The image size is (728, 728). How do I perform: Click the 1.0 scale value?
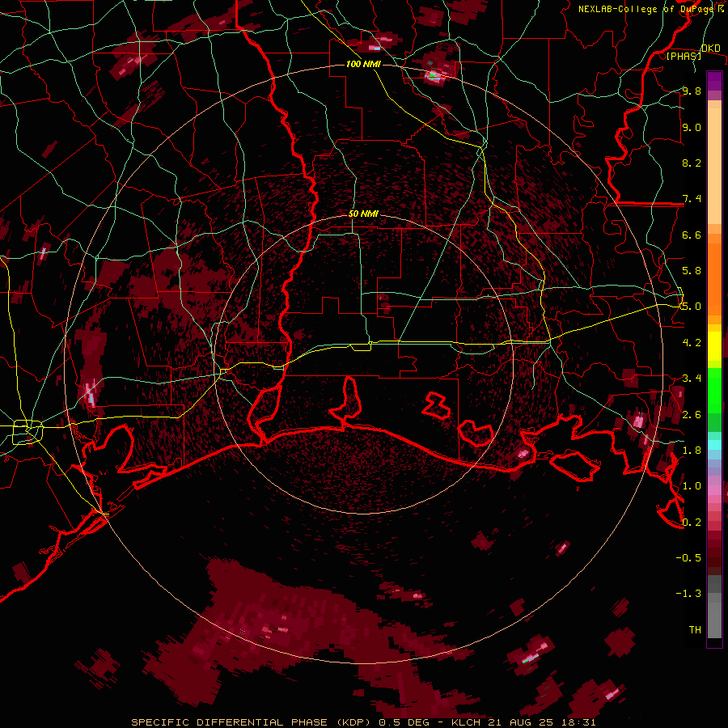click(692, 486)
